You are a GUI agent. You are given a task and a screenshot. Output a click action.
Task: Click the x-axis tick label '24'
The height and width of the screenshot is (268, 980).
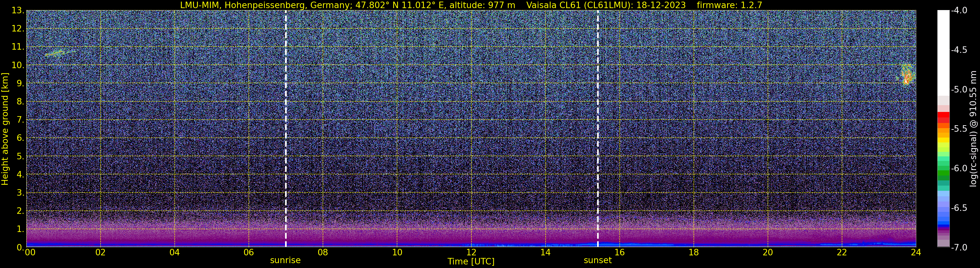tap(916, 252)
